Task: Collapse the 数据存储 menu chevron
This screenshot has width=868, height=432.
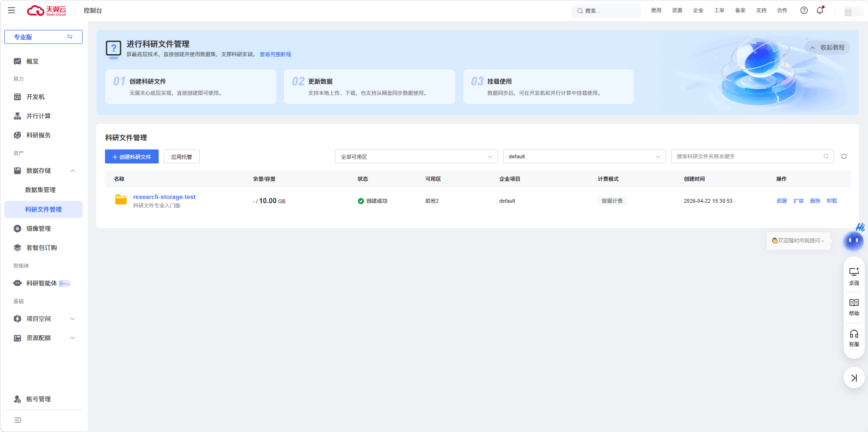Action: click(73, 170)
